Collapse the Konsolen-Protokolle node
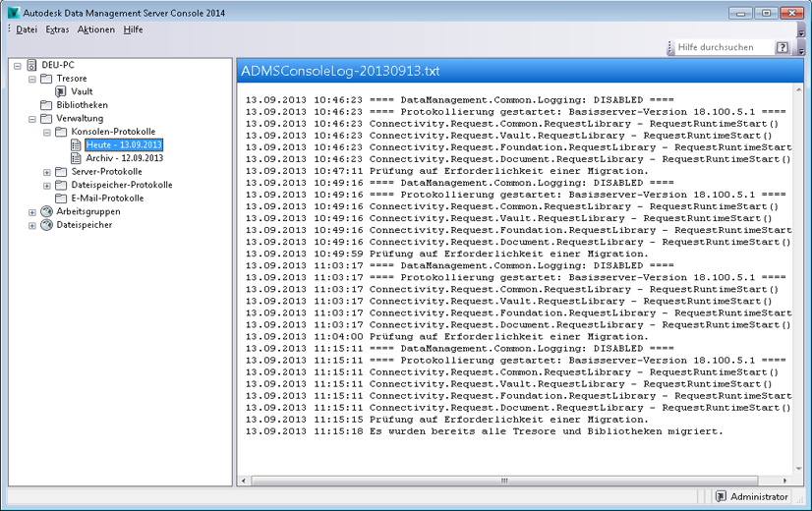 pos(47,133)
